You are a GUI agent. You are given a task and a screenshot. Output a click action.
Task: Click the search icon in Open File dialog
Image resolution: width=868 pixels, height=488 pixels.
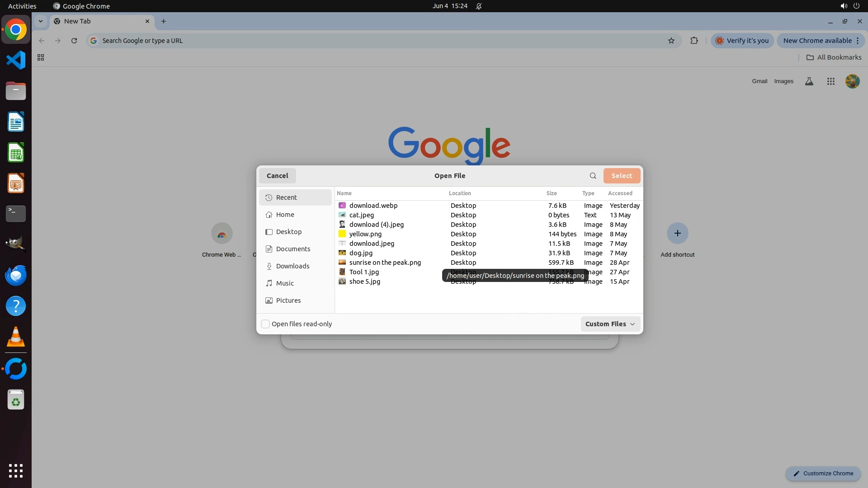[593, 176]
